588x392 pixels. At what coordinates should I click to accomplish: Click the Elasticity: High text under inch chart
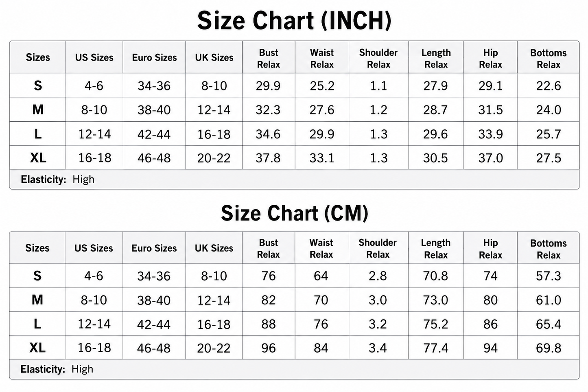pyautogui.click(x=57, y=180)
